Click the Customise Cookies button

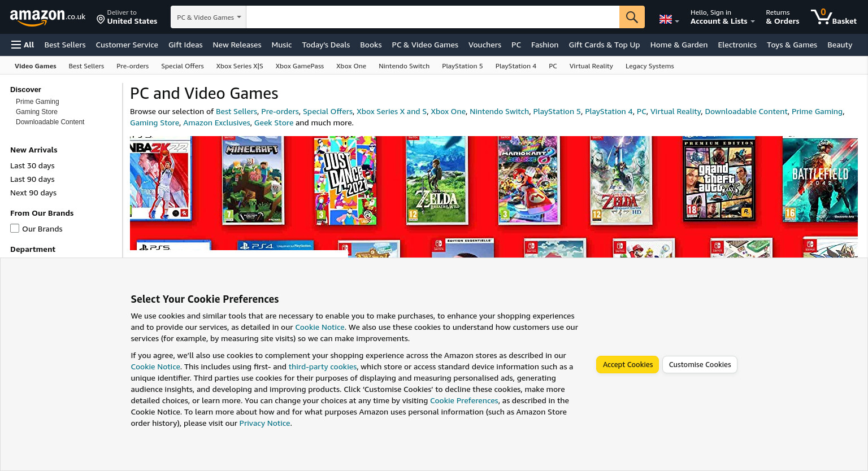point(700,365)
